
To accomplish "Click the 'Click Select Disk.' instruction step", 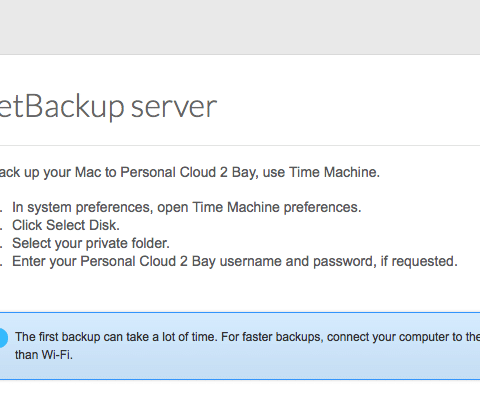I will click(x=66, y=225).
